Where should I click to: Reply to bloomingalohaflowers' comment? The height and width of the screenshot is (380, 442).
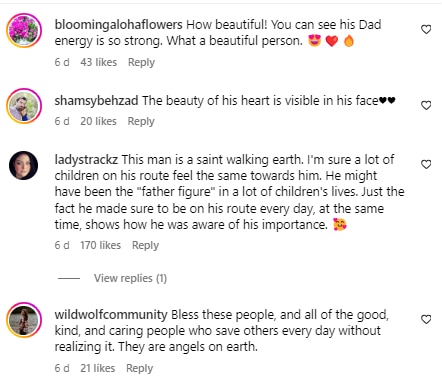click(141, 62)
